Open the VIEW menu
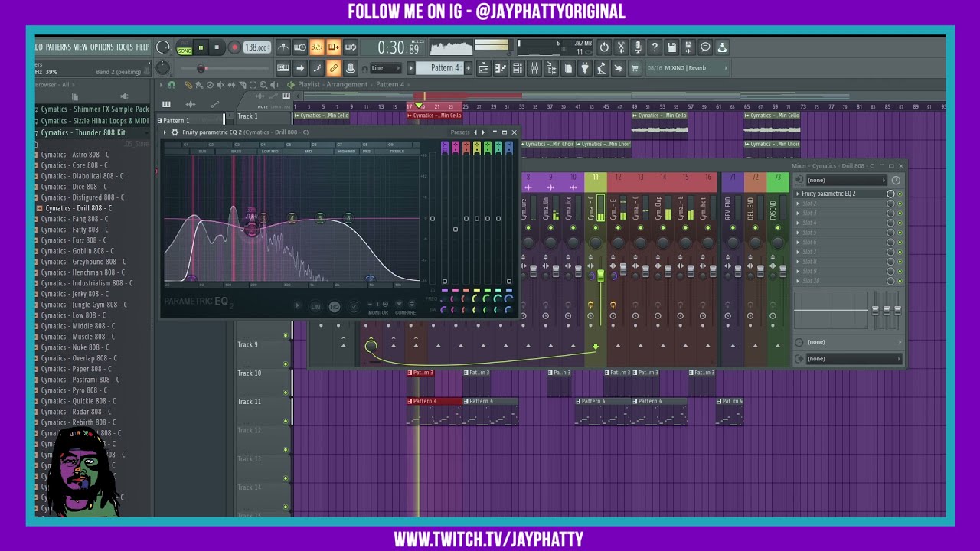The image size is (980, 551). (x=80, y=47)
